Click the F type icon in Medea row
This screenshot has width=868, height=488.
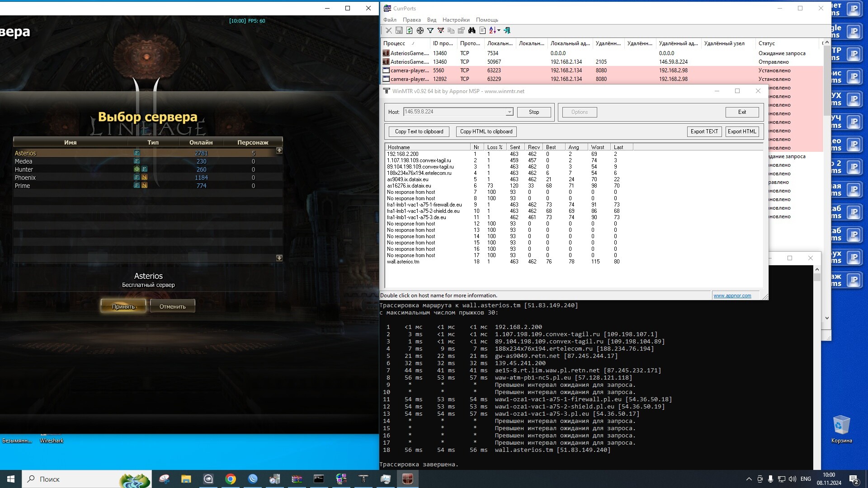point(137,161)
